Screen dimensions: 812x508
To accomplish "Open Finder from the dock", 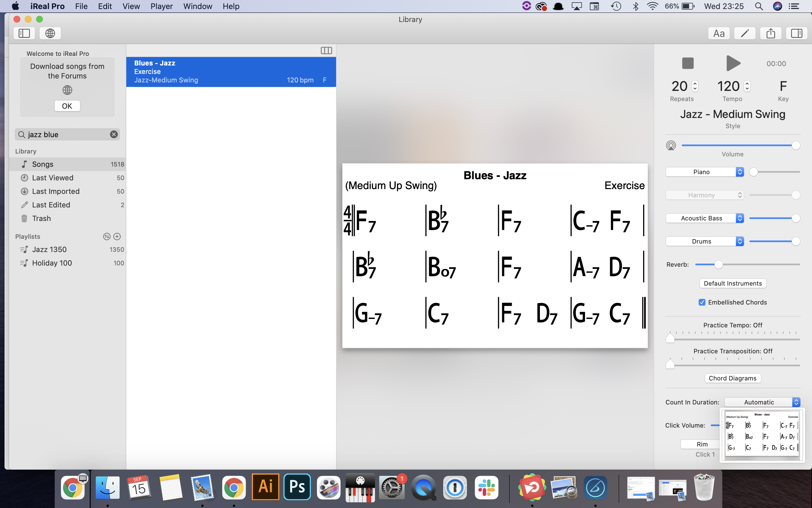I will [107, 487].
